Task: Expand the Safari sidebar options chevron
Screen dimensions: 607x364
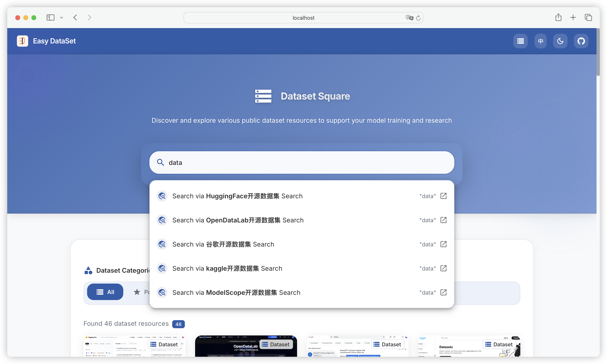Action: tap(62, 18)
